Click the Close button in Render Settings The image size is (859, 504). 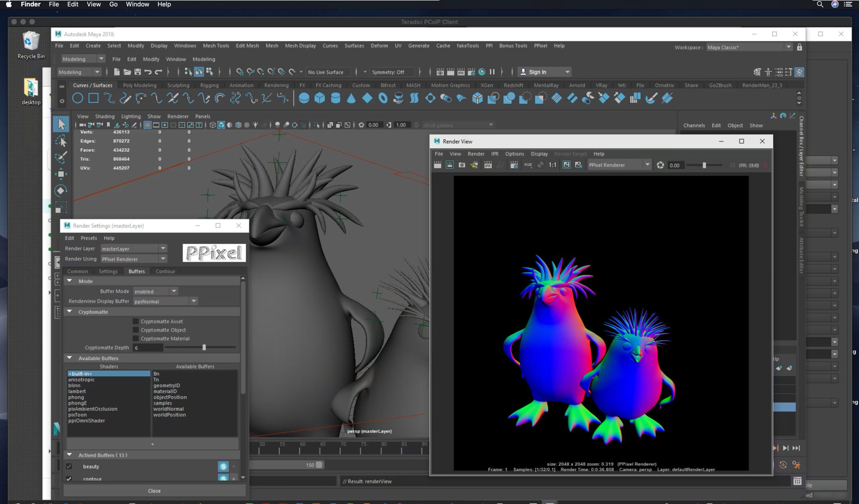154,490
